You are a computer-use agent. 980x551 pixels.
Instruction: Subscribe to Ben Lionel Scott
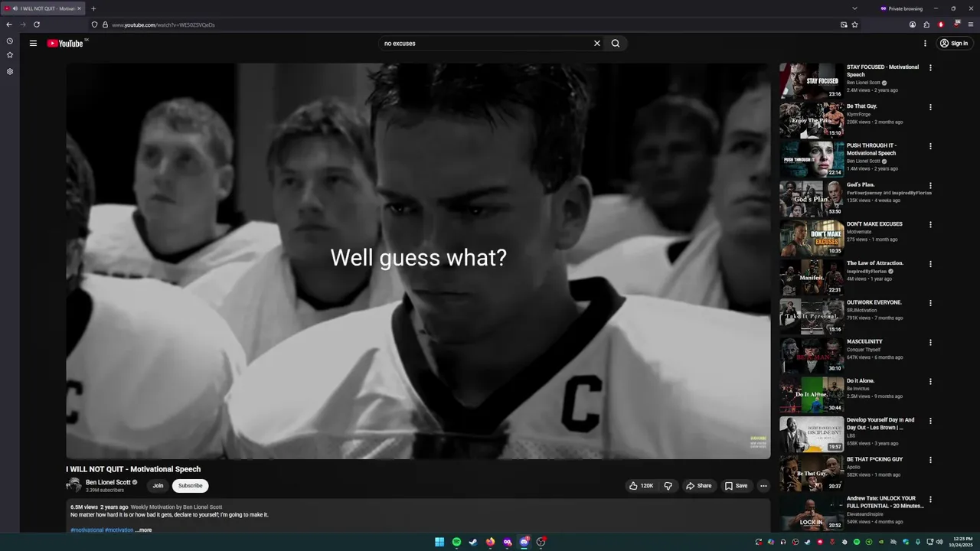pos(191,486)
